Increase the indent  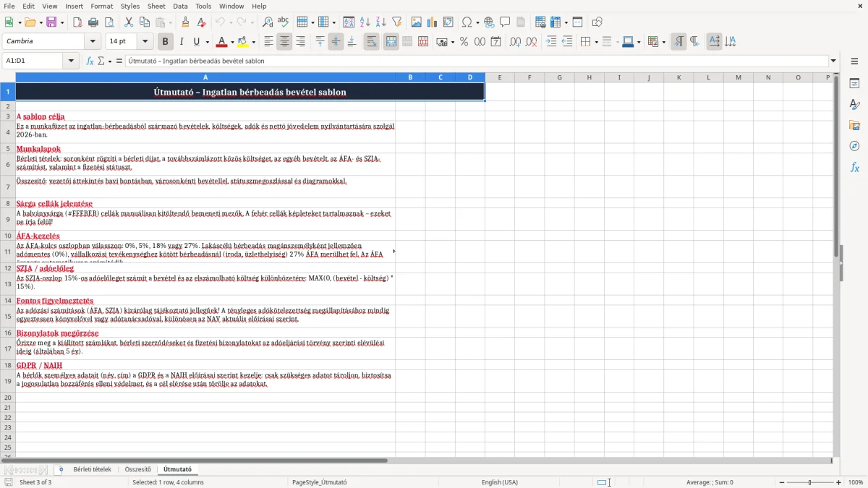click(x=551, y=42)
